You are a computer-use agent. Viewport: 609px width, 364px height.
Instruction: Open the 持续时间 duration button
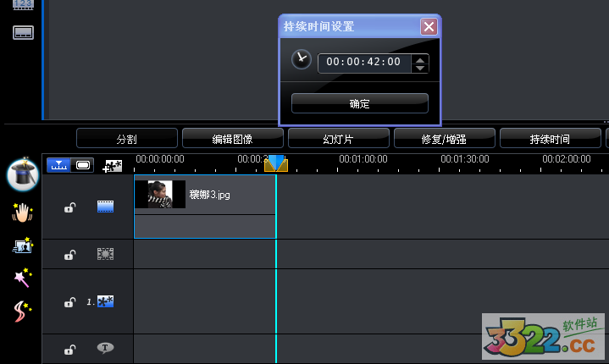[x=551, y=139]
